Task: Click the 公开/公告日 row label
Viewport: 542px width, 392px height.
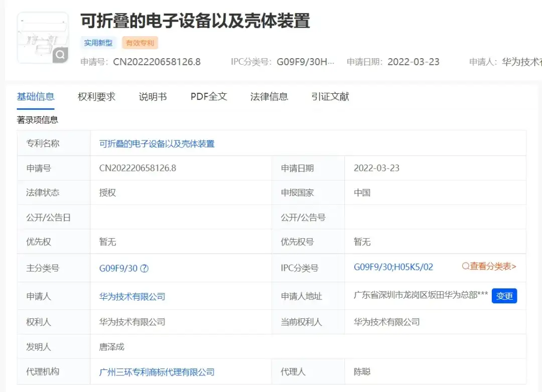Action: 48,218
